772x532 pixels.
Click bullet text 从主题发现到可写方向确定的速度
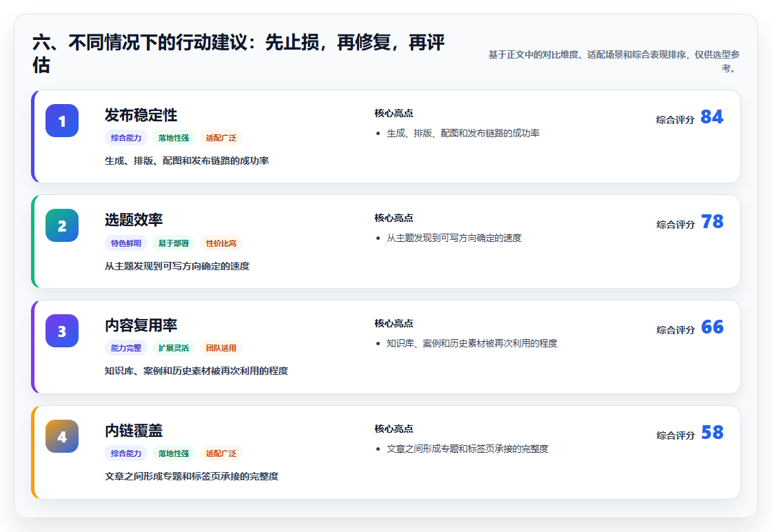pos(454,238)
